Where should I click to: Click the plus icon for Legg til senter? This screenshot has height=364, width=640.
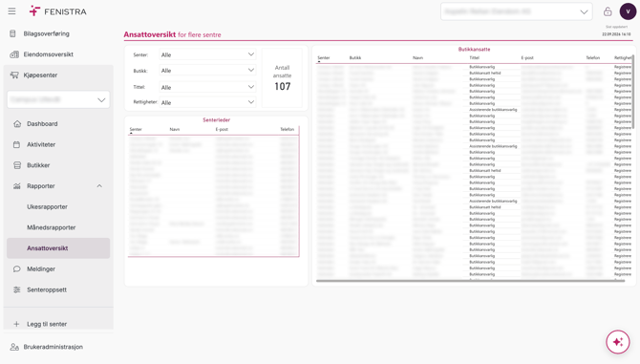tap(16, 324)
